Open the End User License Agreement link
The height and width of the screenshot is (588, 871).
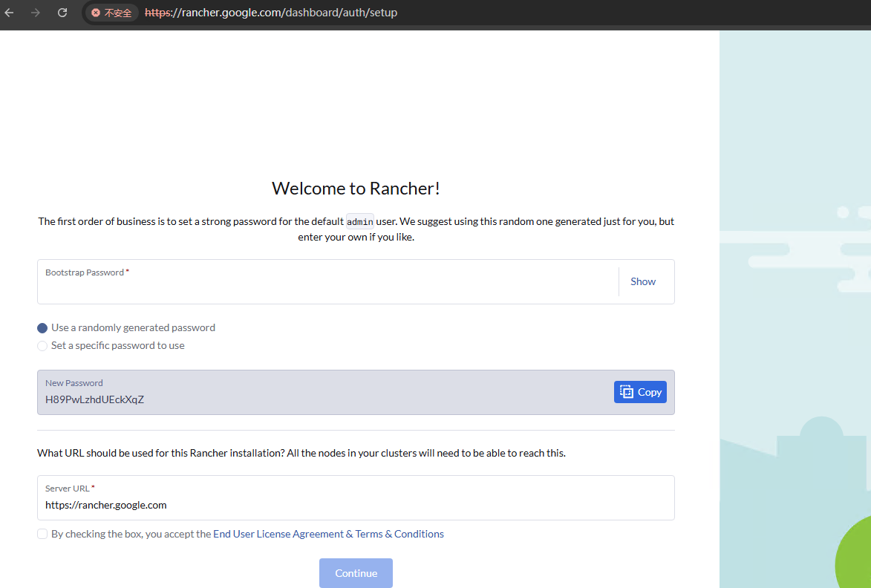click(x=278, y=534)
